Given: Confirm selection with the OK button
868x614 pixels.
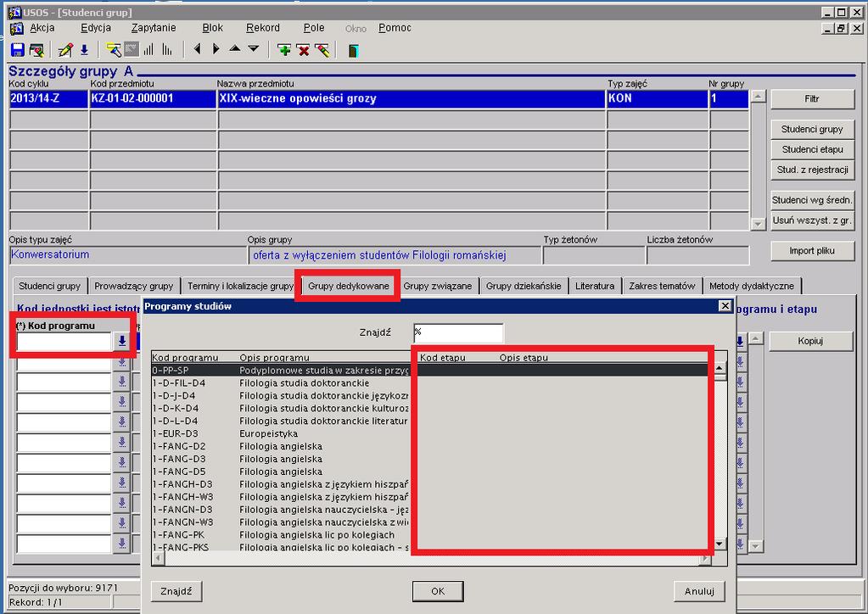Looking at the screenshot, I should click(438, 591).
